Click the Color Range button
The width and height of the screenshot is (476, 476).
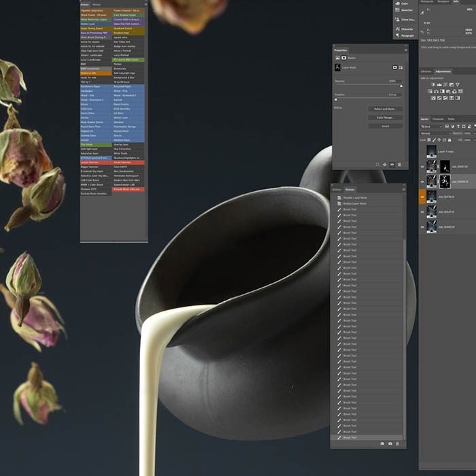tap(386, 118)
